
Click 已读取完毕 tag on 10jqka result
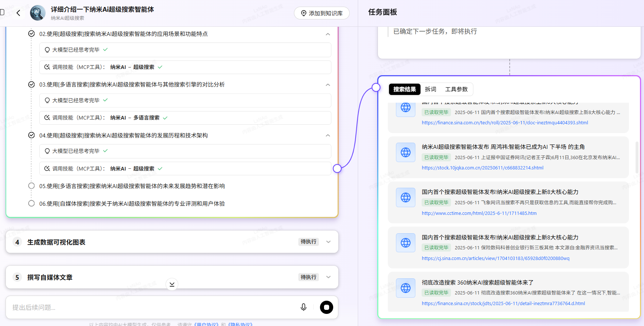[436, 157]
